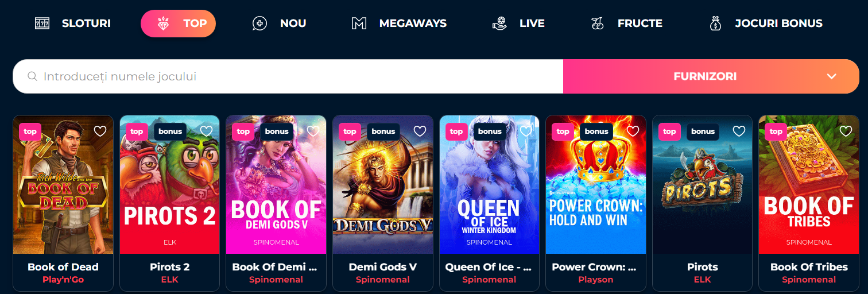This screenshot has width=868, height=294.
Task: Toggle the favorite heart on Power Crown
Action: pos(633,131)
